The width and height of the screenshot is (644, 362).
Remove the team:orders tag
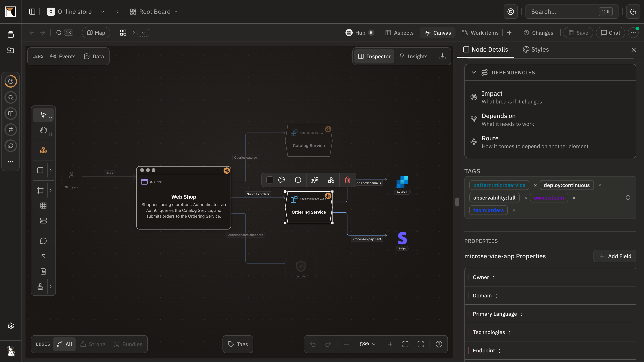514,210
